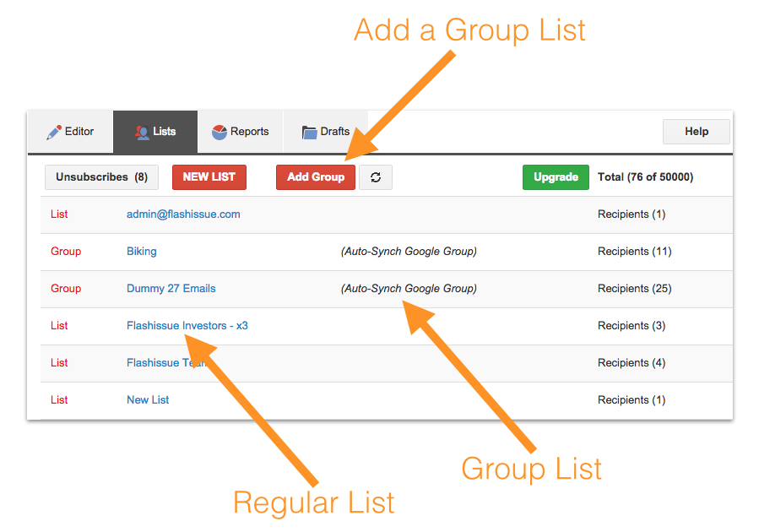Click the pie chart Reports icon

coord(220,133)
